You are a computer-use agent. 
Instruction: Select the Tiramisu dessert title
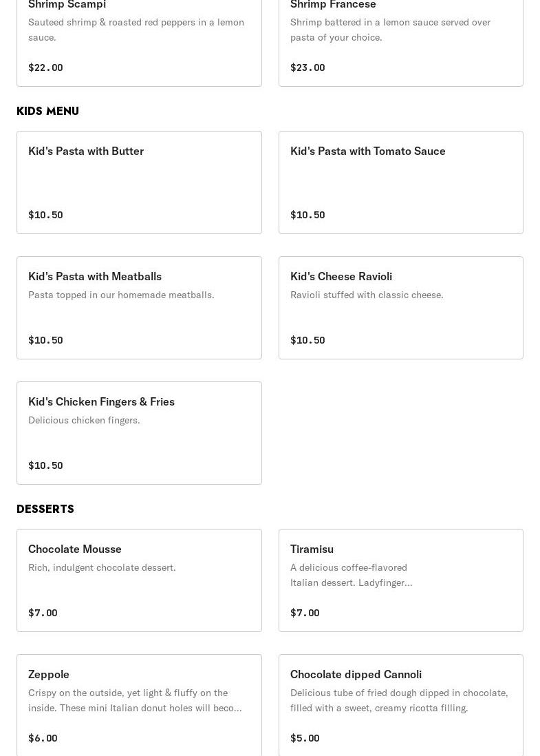pyautogui.click(x=312, y=549)
